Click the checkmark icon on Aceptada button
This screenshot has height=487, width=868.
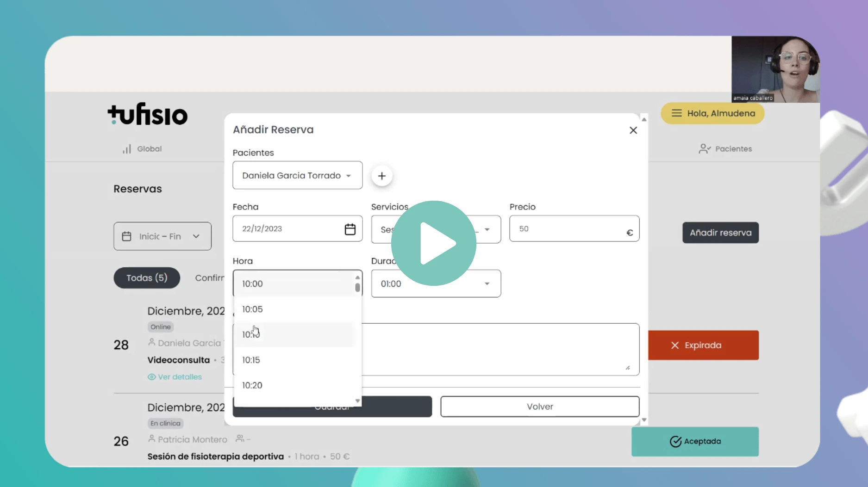675,442
